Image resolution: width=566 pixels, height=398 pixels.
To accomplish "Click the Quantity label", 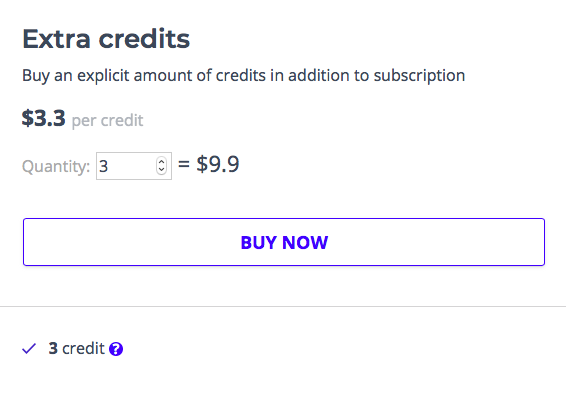I will [x=56, y=167].
